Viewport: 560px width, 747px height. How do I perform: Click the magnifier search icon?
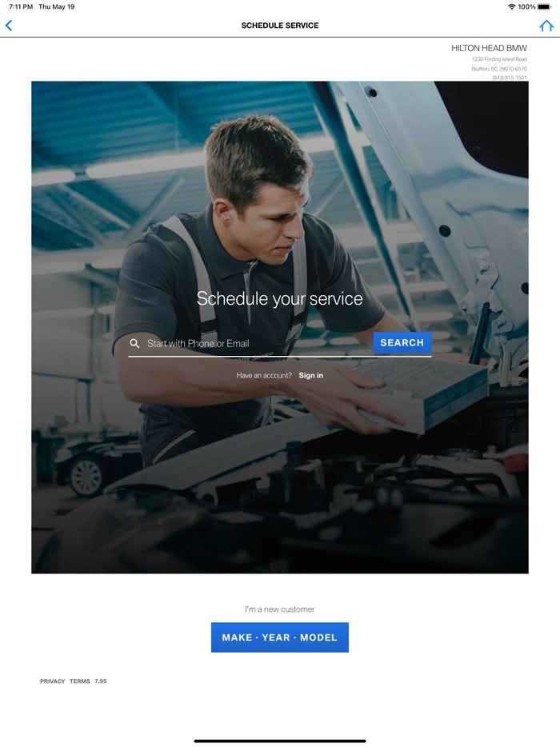(x=135, y=343)
